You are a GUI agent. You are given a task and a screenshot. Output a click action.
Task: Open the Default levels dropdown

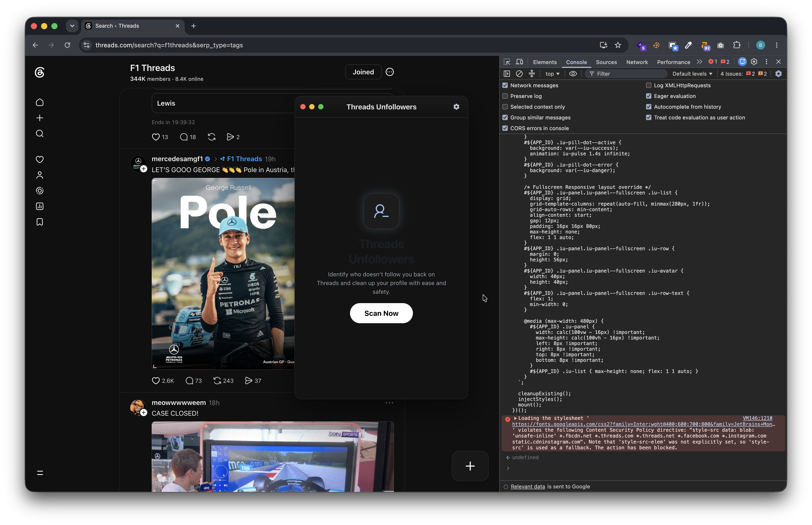692,74
